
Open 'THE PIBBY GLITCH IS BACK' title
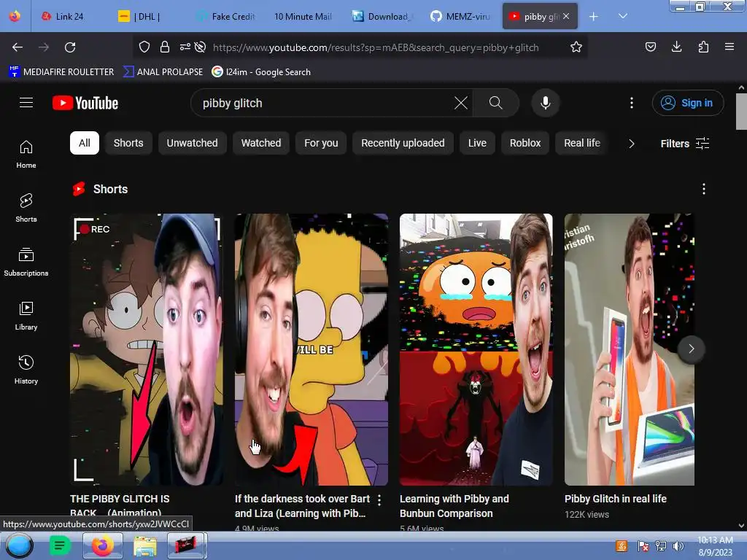point(120,506)
